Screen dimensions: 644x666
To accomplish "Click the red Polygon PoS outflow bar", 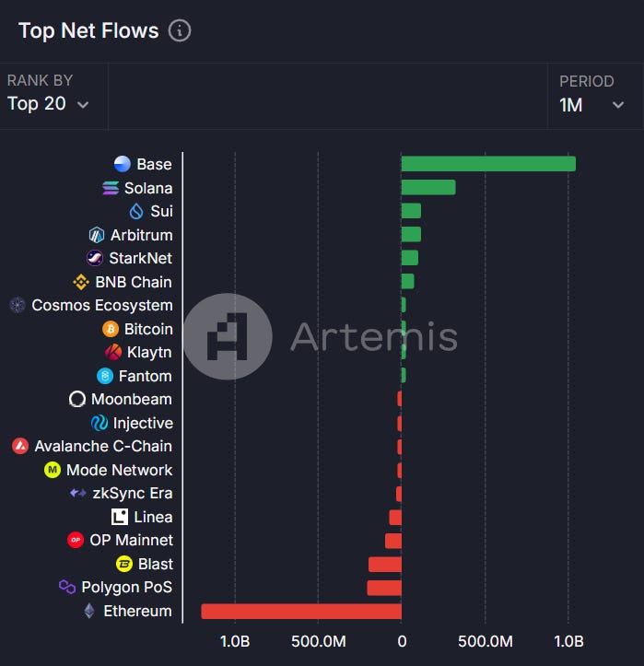I will tap(384, 588).
